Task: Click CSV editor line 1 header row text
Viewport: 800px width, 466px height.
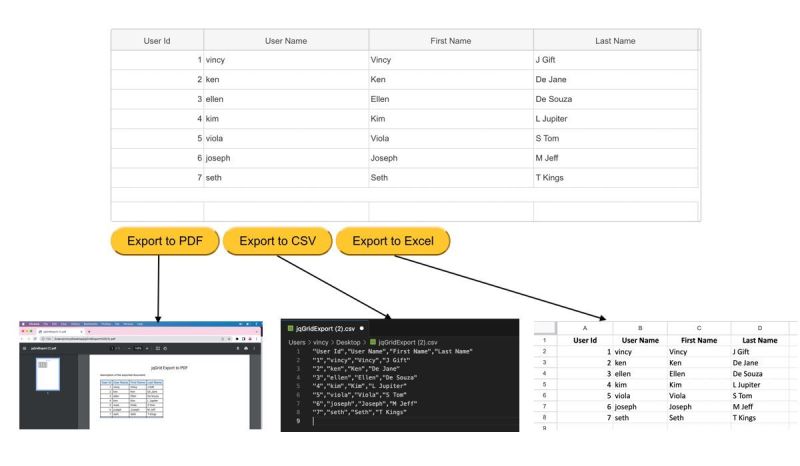Action: click(x=392, y=351)
